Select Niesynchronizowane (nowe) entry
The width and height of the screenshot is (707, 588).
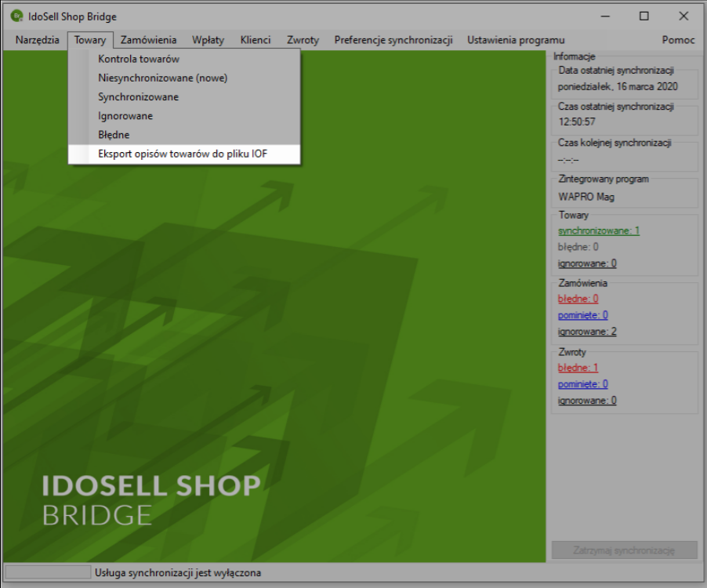(184, 78)
